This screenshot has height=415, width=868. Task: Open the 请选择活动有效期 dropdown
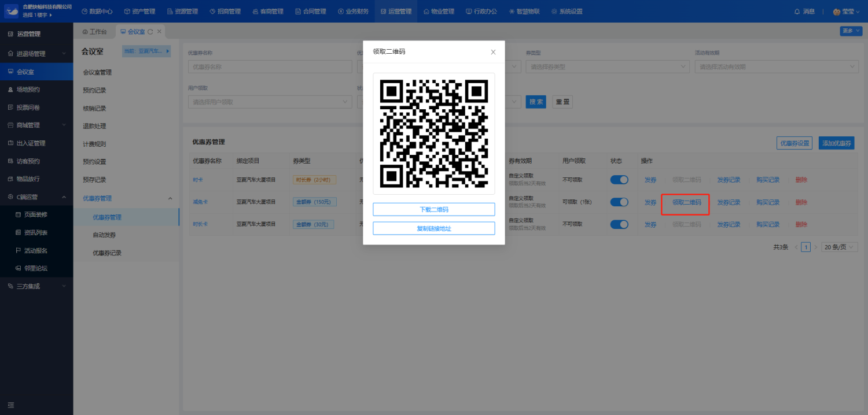tap(777, 67)
